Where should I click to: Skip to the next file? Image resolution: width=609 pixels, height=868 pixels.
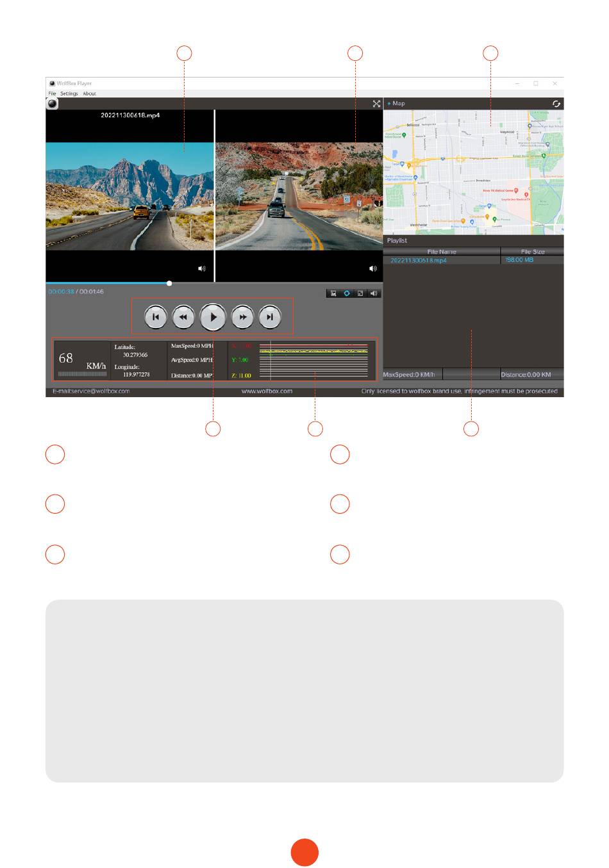270,317
